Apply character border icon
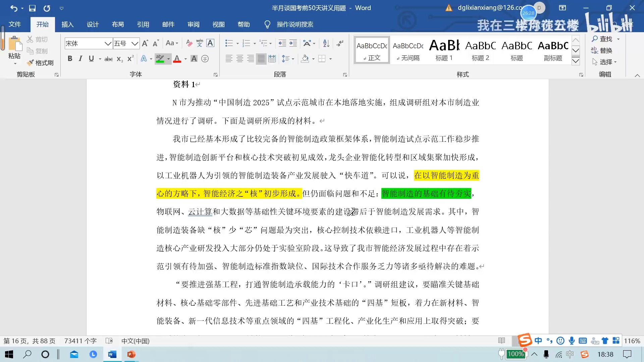The height and width of the screenshot is (362, 644). [x=210, y=43]
